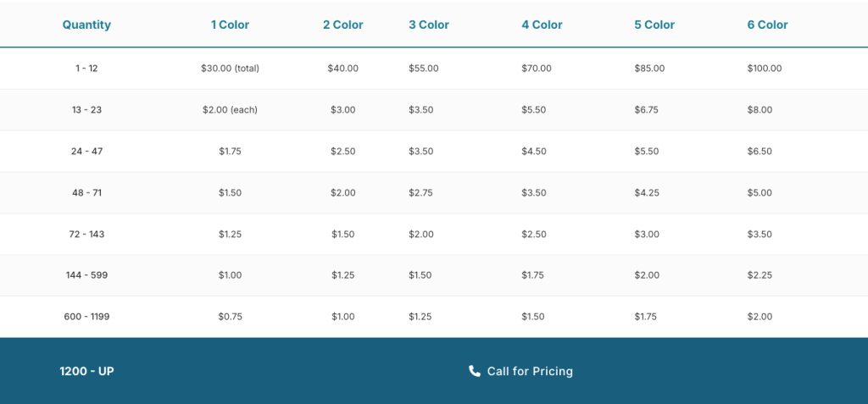The image size is (868, 404).
Task: Select the 600 - 1199 quantity row
Action: pyautogui.click(x=434, y=317)
